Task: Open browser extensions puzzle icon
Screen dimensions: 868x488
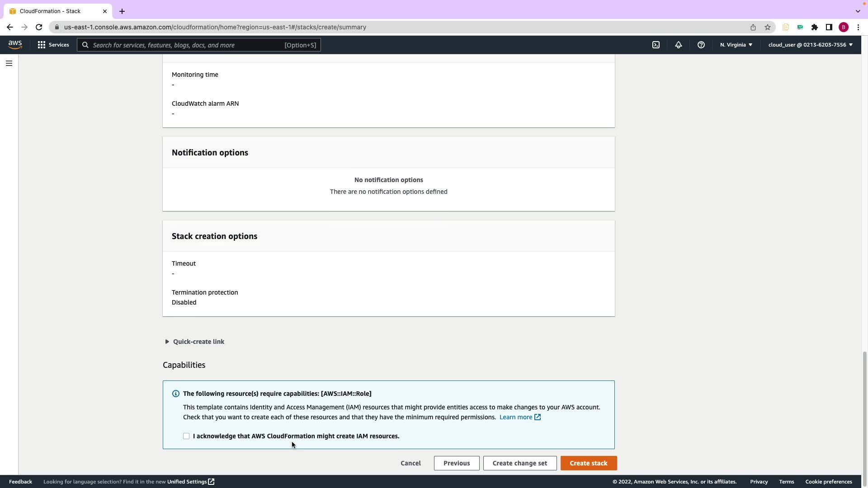Action: [x=815, y=27]
